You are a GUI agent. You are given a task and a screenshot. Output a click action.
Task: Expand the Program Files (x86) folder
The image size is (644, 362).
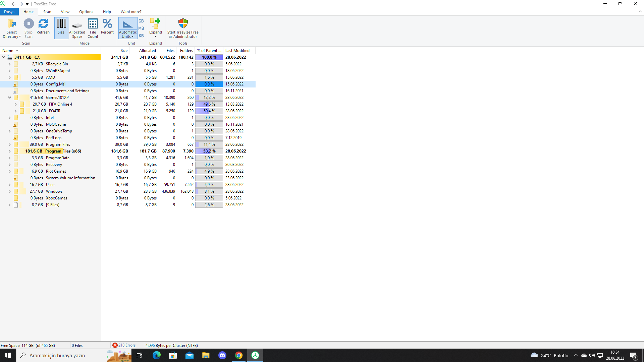click(x=9, y=151)
